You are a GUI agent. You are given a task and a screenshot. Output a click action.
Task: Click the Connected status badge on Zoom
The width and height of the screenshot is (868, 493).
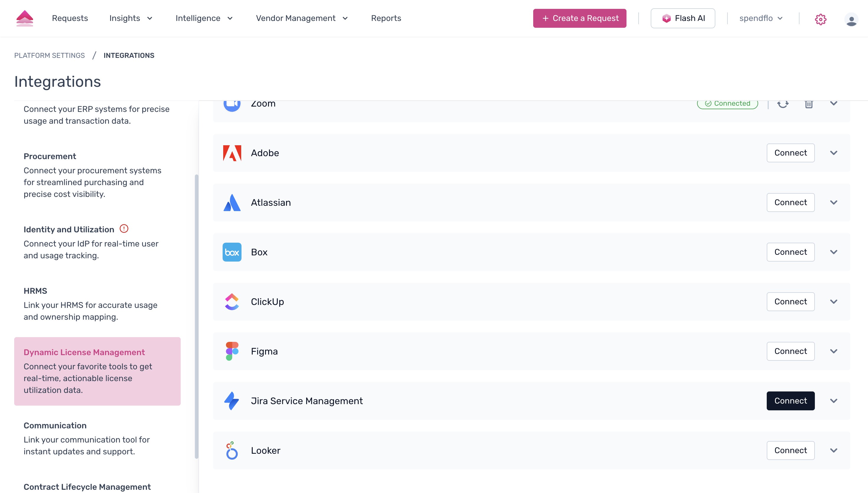coord(727,104)
